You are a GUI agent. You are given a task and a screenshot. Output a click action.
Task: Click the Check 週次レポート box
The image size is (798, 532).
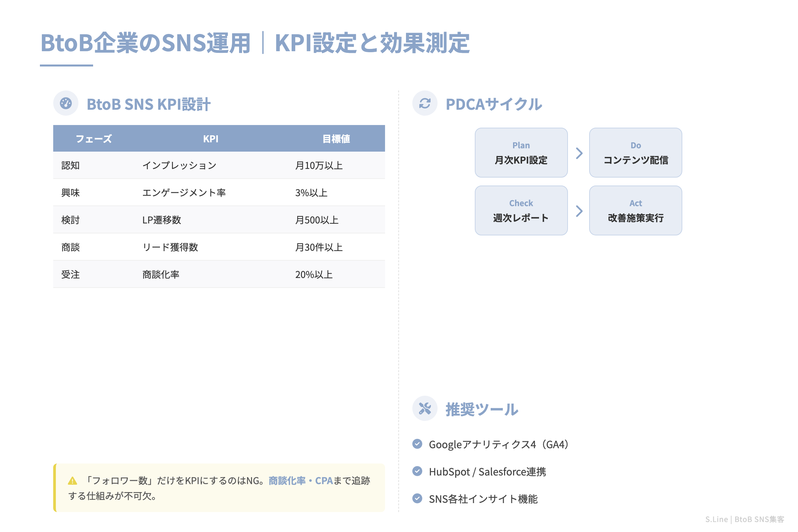pos(521,210)
